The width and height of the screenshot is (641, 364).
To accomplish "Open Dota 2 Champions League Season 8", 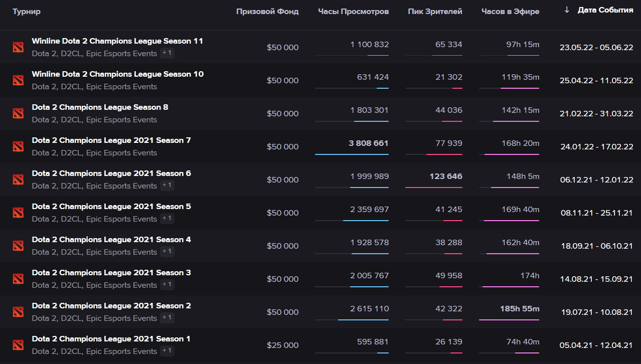I will click(x=100, y=107).
